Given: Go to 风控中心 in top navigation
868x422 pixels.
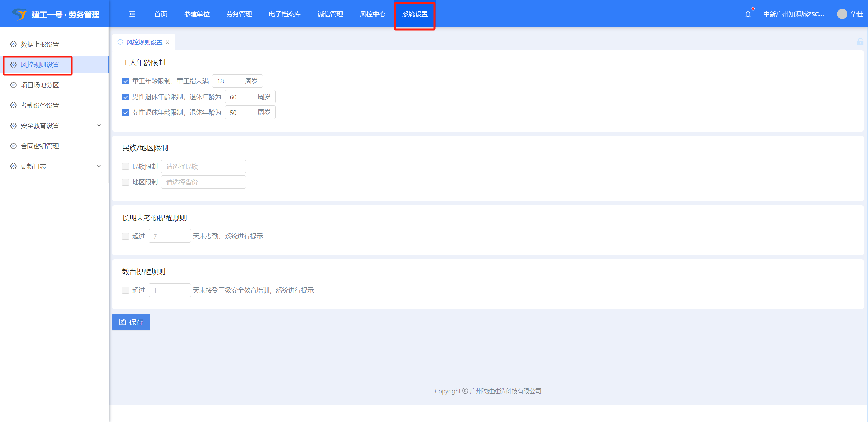Looking at the screenshot, I should (372, 14).
